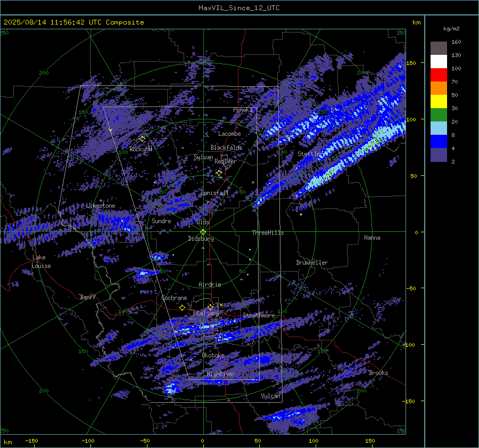Click the Drumheller city label
This screenshot has height=448, width=479.
click(312, 263)
